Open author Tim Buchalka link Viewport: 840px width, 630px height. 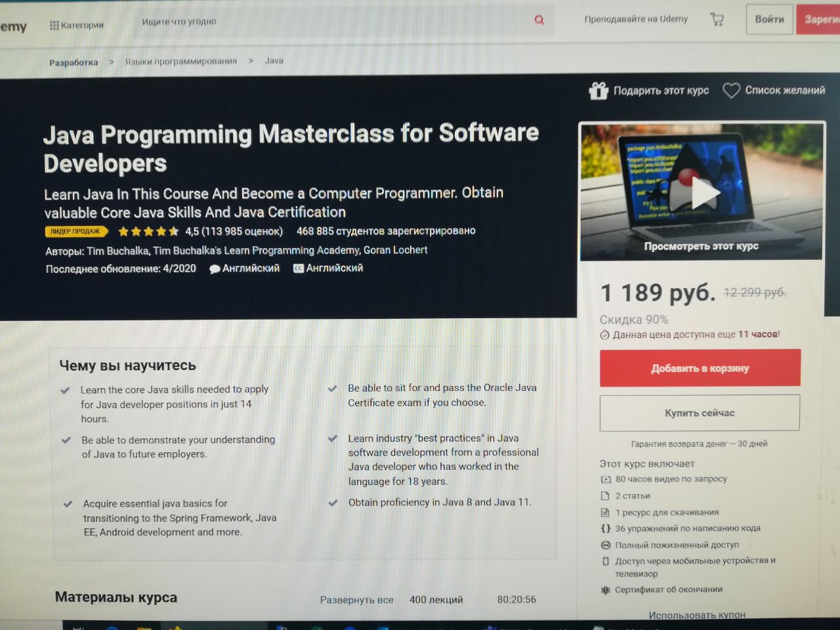[118, 251]
